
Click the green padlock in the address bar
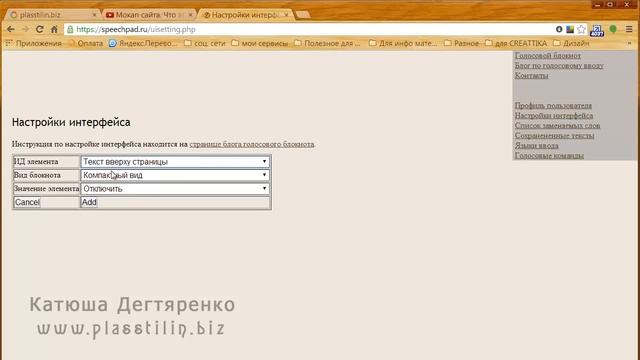[70, 29]
